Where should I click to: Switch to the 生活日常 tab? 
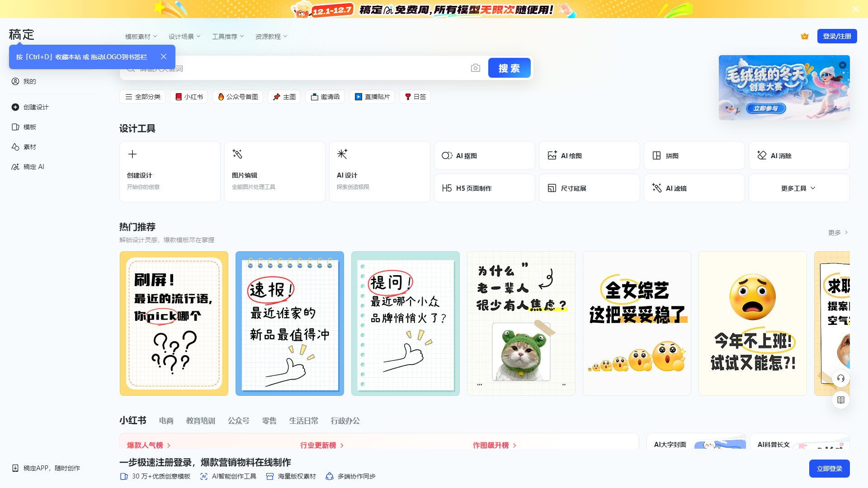pos(303,421)
